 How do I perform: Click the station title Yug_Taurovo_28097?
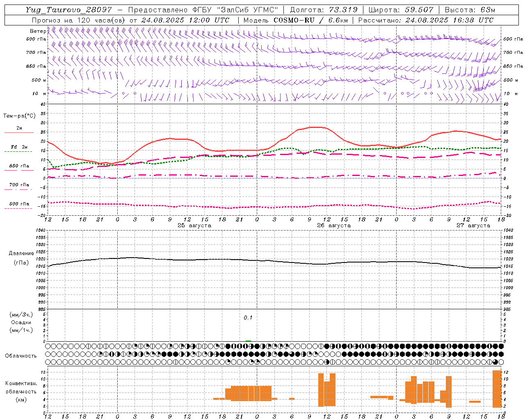click(69, 10)
